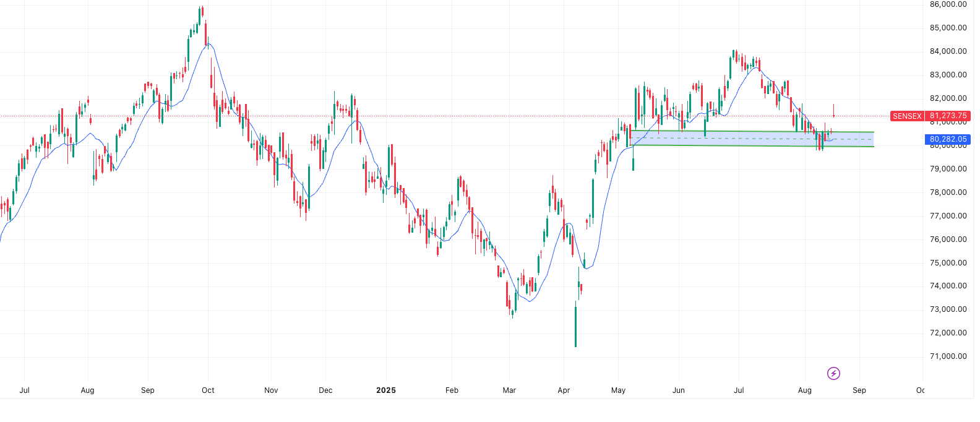Click the bold 2025 year label
The image size is (980, 422).
pyautogui.click(x=386, y=390)
